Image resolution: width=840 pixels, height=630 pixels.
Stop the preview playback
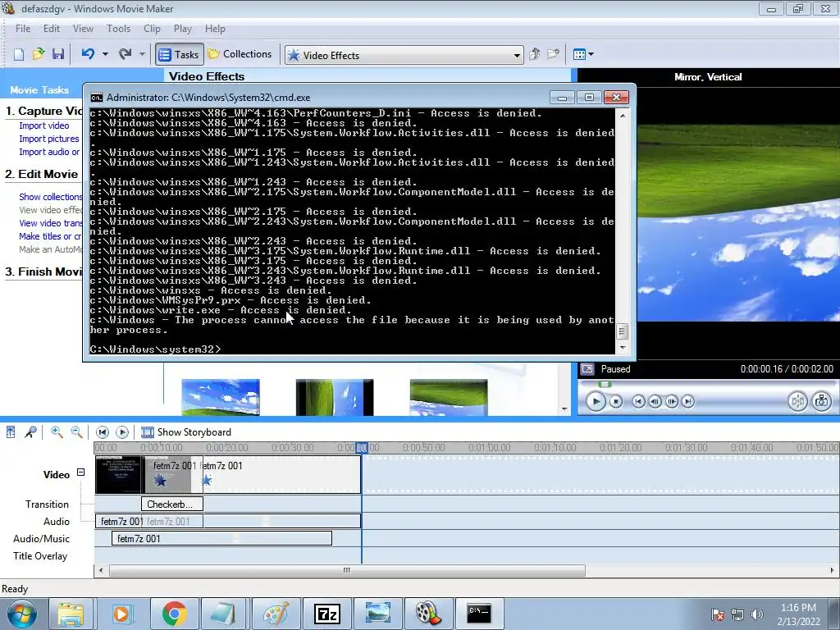pos(616,401)
